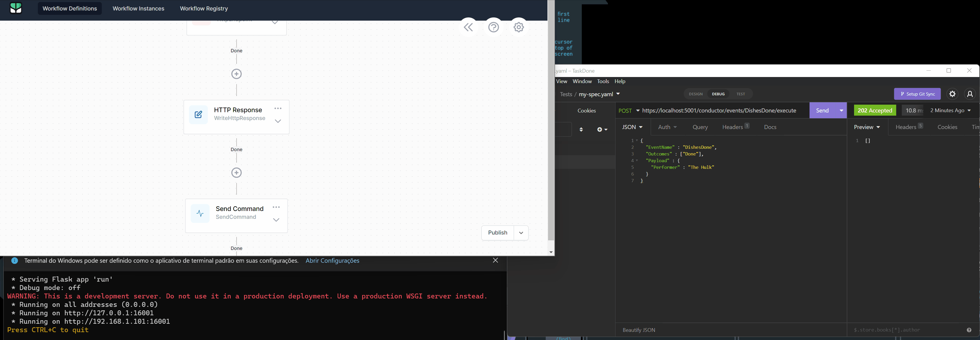Click the HTTP Response edit icon
Image resolution: width=980 pixels, height=340 pixels.
(x=198, y=114)
